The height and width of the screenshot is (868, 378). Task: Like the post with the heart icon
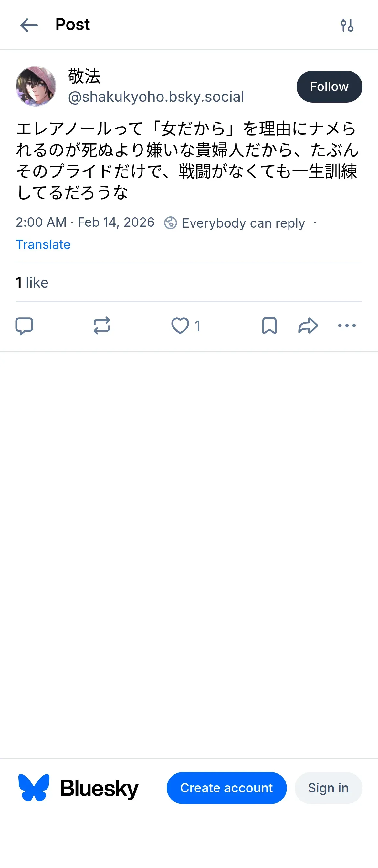click(180, 326)
